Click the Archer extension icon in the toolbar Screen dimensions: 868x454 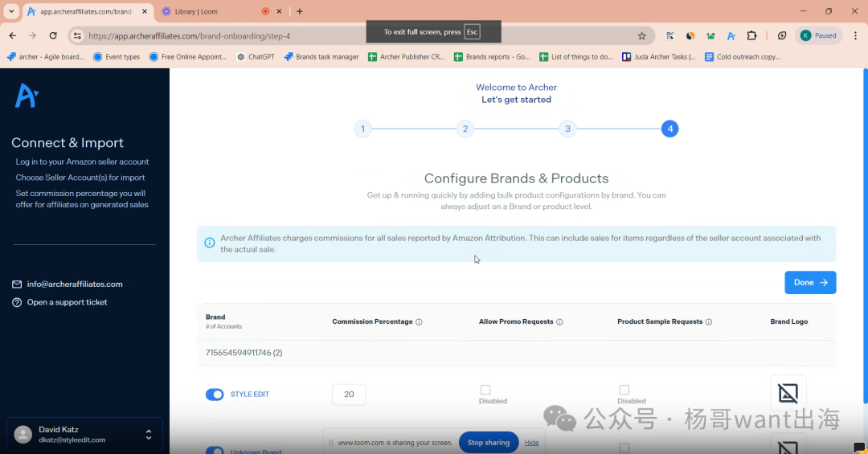pos(731,36)
